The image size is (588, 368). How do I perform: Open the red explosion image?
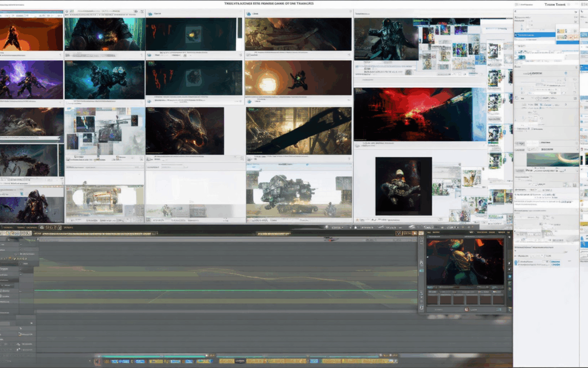point(413,114)
